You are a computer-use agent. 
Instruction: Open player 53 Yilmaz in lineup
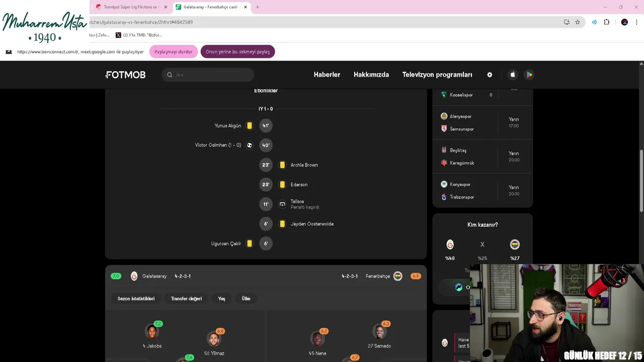click(x=214, y=343)
